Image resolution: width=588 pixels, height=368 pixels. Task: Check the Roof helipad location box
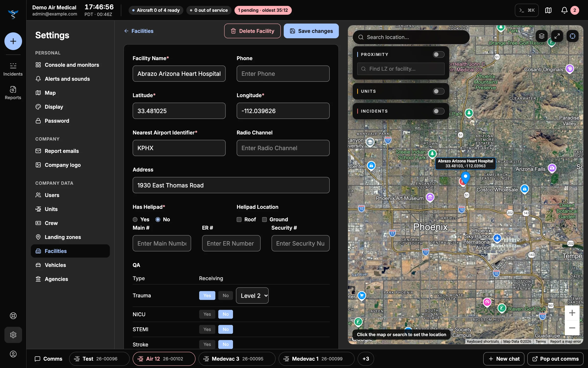239,219
